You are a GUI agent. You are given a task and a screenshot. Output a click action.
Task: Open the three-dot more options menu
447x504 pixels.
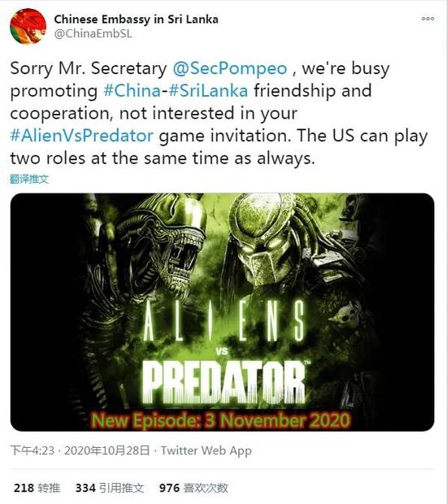pyautogui.click(x=427, y=19)
